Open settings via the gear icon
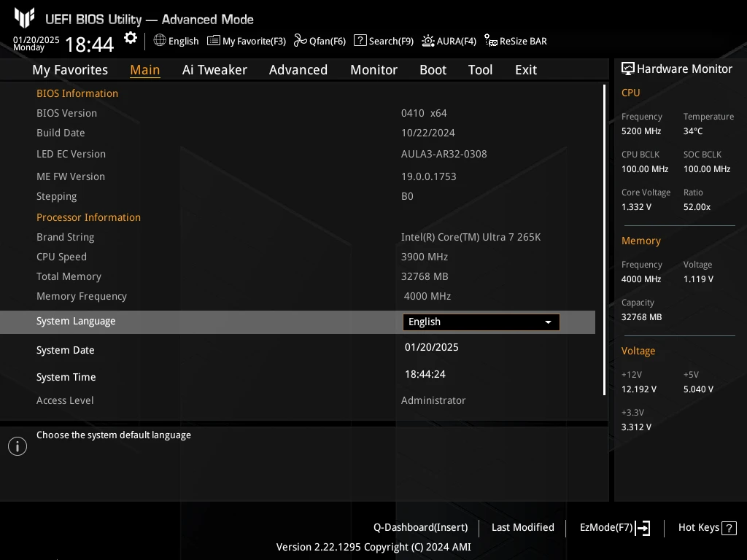This screenshot has width=747, height=560. pyautogui.click(x=130, y=38)
